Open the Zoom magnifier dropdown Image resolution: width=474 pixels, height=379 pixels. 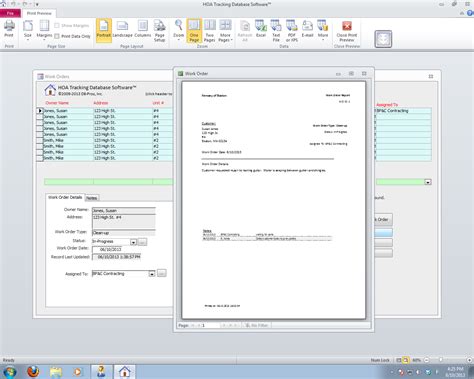coord(179,30)
